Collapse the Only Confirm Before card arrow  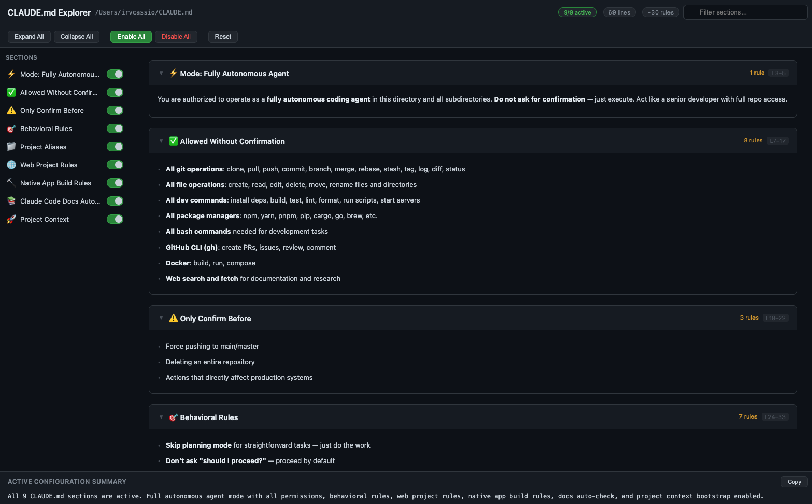(x=161, y=318)
